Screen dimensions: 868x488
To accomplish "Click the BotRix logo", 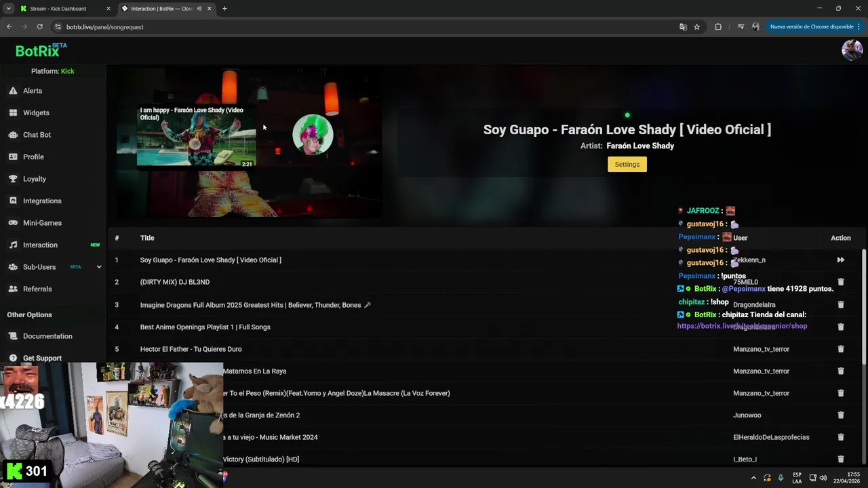I will click(41, 51).
